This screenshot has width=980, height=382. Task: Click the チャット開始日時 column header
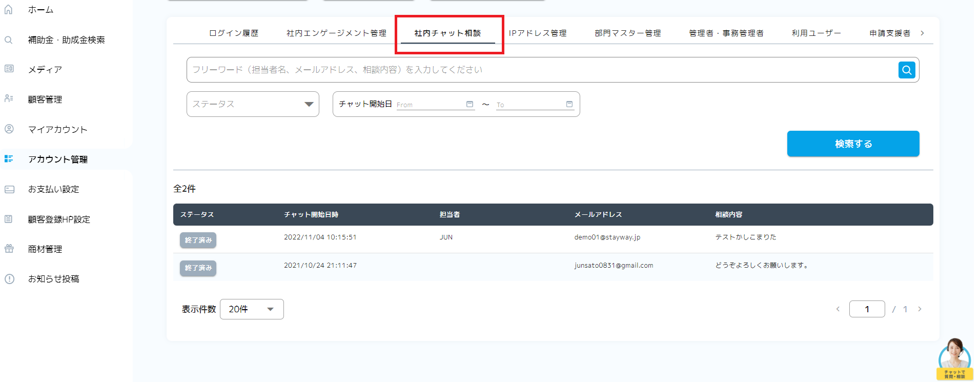(x=311, y=214)
